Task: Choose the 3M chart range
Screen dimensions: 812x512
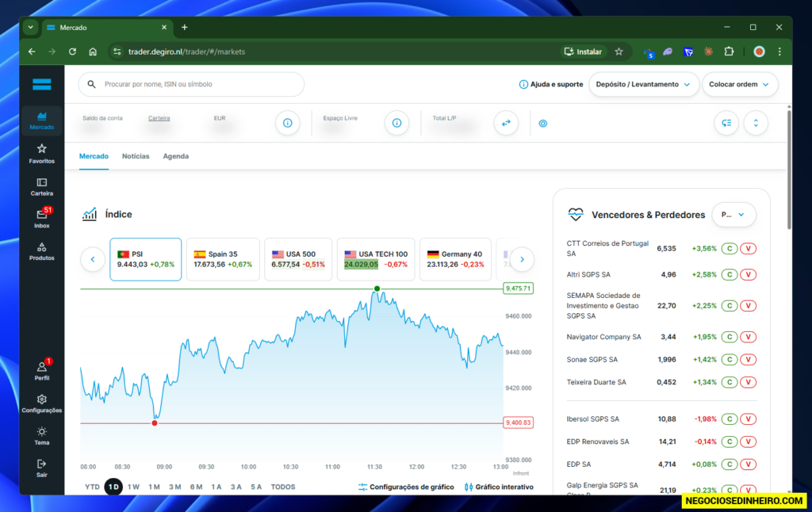Action: pos(175,487)
